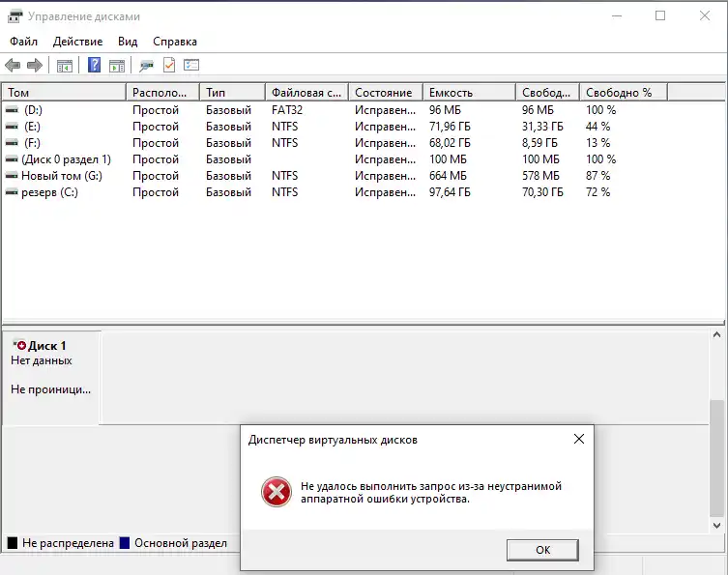Select the Новый том (G:) volume name
The height and width of the screenshot is (575, 728).
[62, 176]
